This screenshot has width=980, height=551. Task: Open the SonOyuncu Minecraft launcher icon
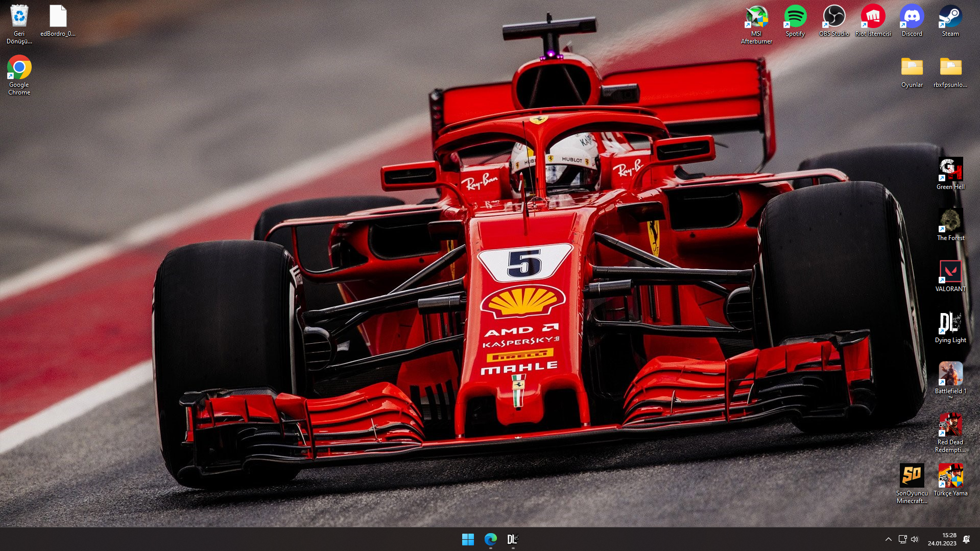click(912, 484)
